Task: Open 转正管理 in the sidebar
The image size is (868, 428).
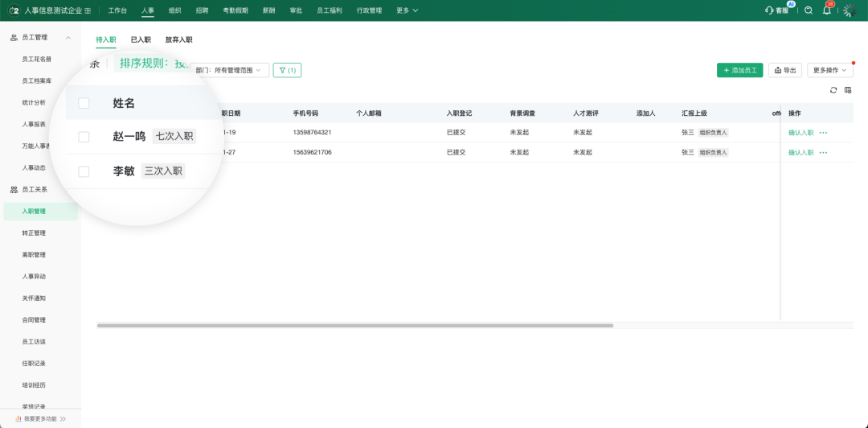Action: pos(34,233)
